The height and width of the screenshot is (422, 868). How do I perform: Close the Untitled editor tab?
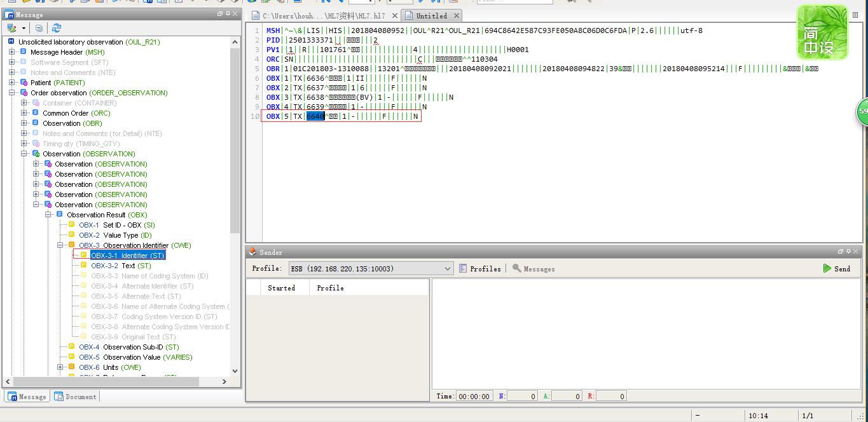[x=457, y=16]
